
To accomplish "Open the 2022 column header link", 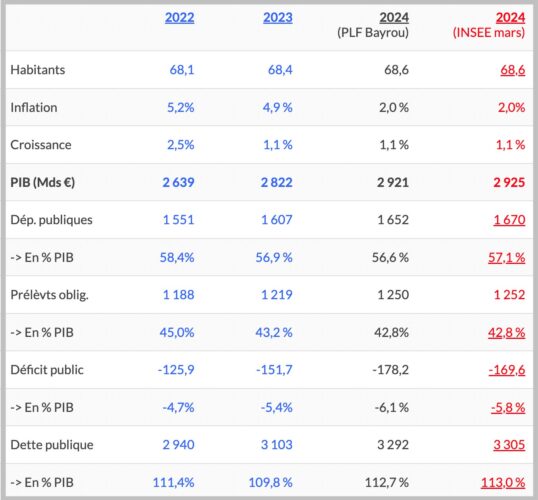I will point(179,18).
